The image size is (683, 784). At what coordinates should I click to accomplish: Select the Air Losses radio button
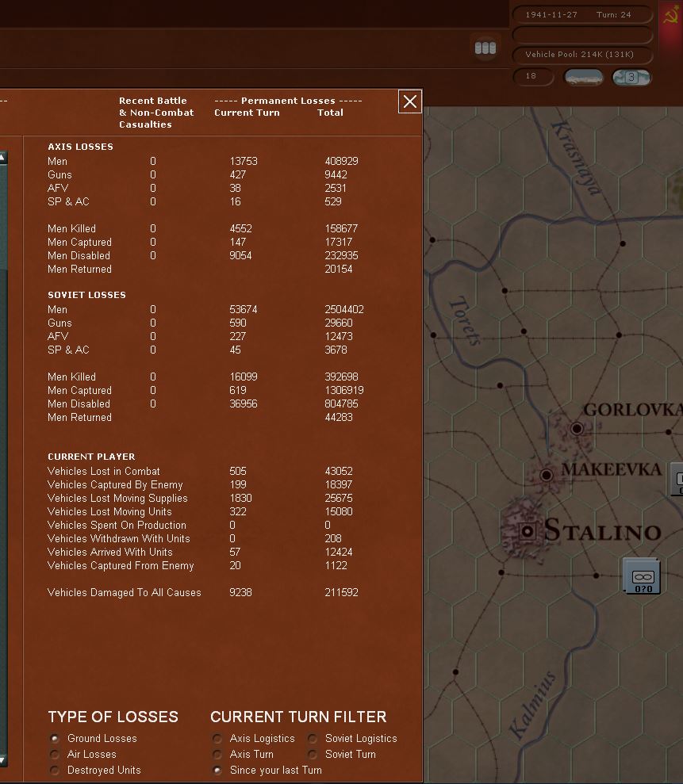(55, 755)
